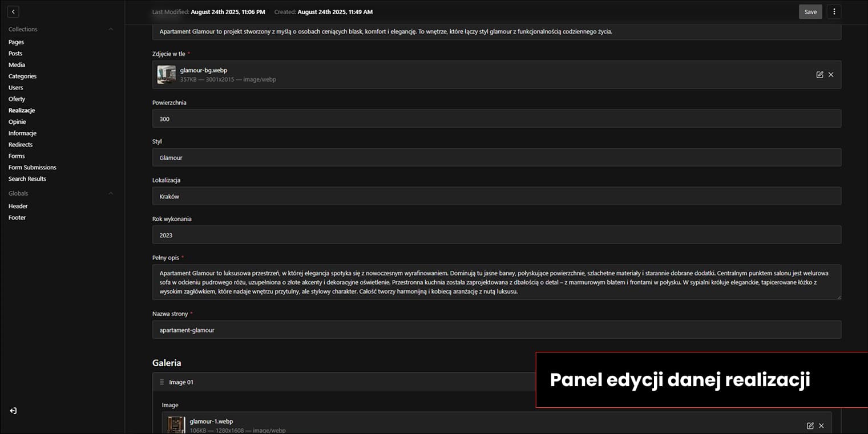Click the glamour-1.webp gallery thumbnail
This screenshot has width=868, height=434.
tap(176, 425)
